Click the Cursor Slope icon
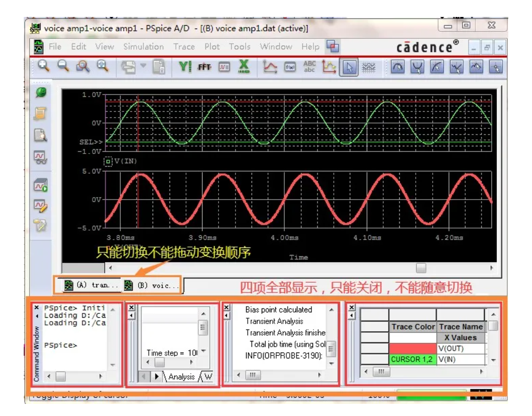The height and width of the screenshot is (416, 532). point(437,67)
